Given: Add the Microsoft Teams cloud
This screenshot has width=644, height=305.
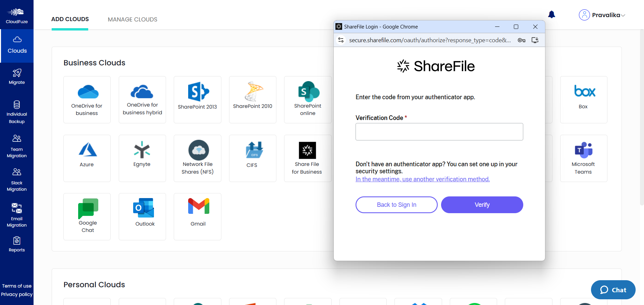Looking at the screenshot, I should (584, 158).
